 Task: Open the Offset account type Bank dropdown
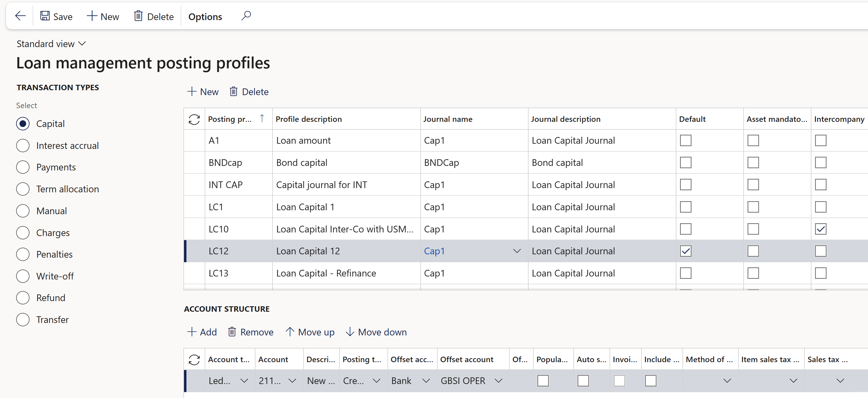[426, 381]
